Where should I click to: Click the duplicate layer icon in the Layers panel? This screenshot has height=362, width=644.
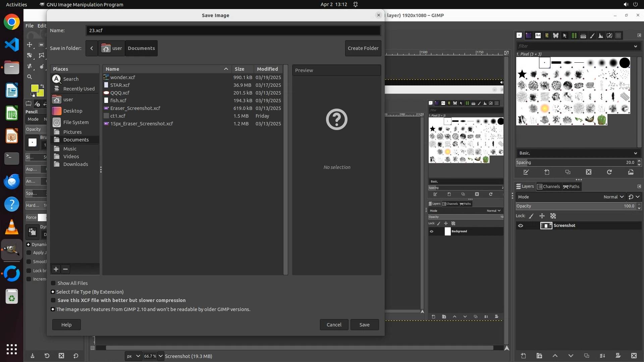tap(586, 356)
